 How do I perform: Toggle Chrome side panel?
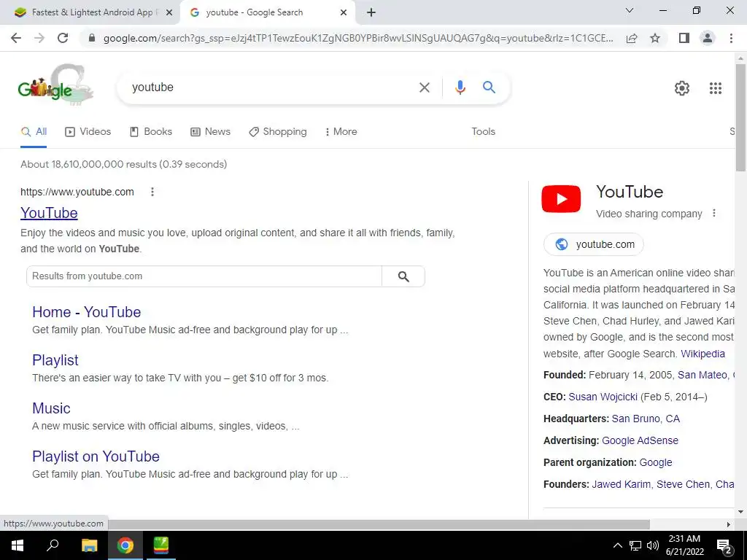click(x=684, y=38)
